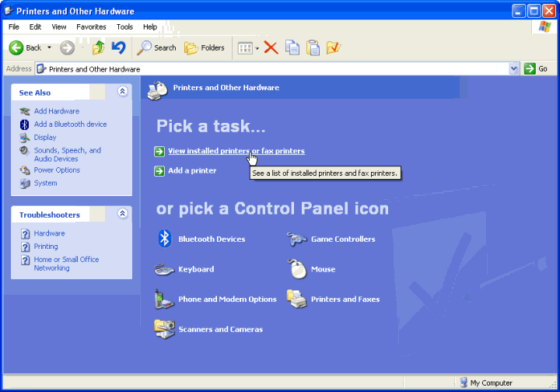The width and height of the screenshot is (560, 392).
Task: Open the Printing troubleshooter link
Action: pyautogui.click(x=46, y=247)
